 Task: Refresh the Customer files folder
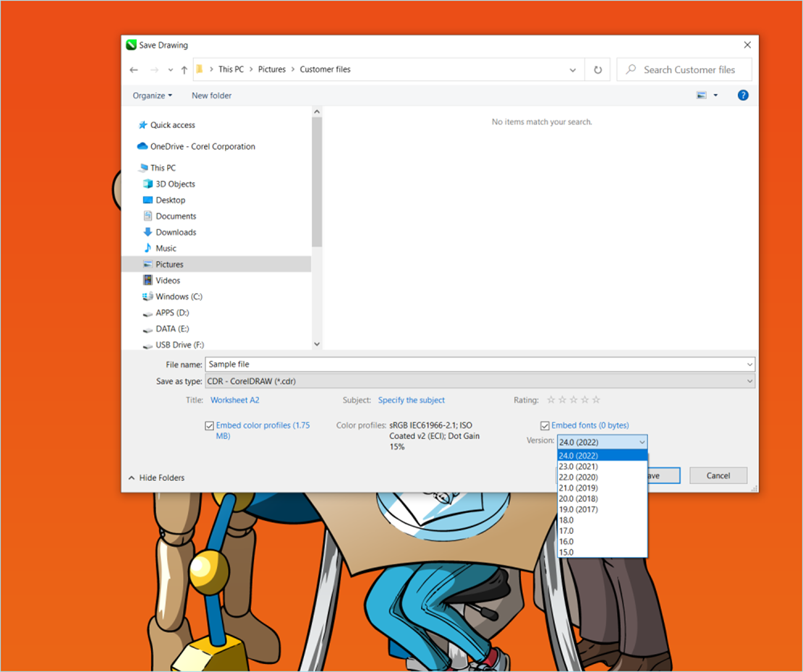point(598,70)
